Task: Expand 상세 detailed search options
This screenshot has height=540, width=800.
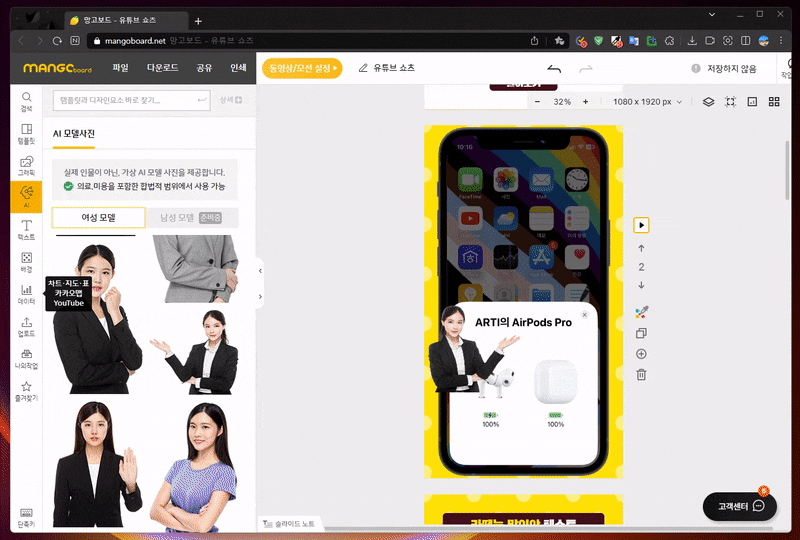Action: [x=231, y=100]
